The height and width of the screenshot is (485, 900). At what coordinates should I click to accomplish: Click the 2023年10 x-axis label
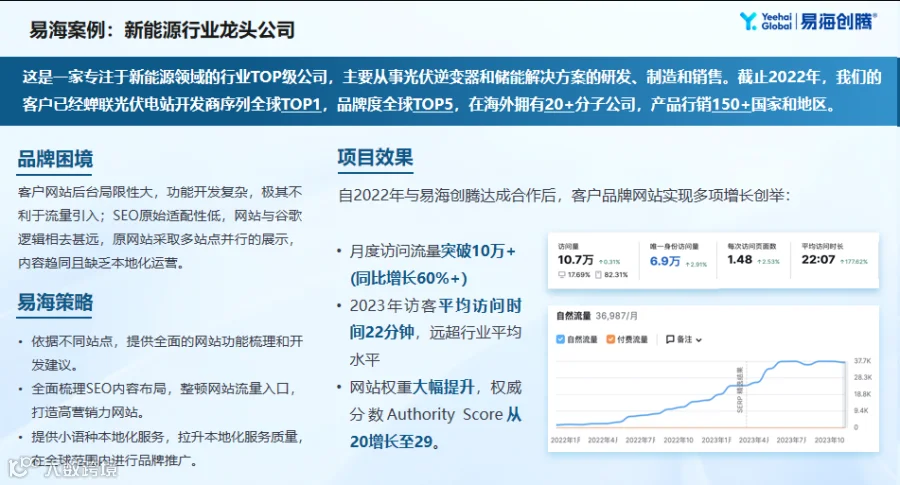tap(829, 440)
